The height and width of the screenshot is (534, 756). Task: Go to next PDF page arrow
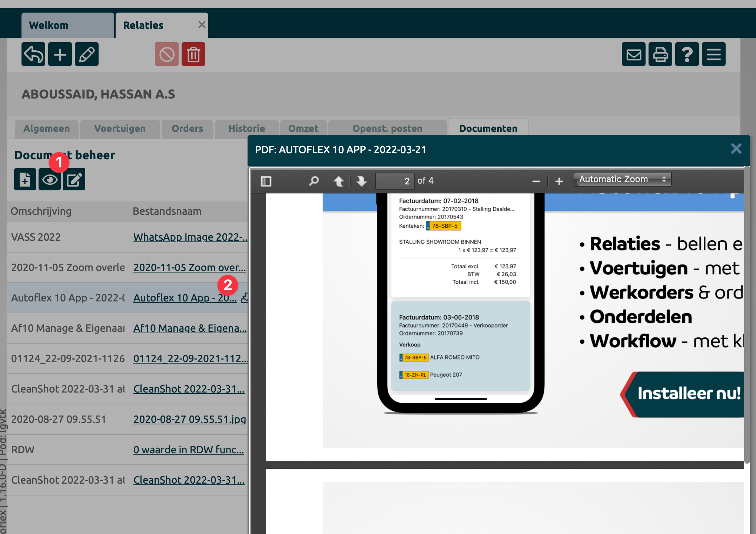361,181
